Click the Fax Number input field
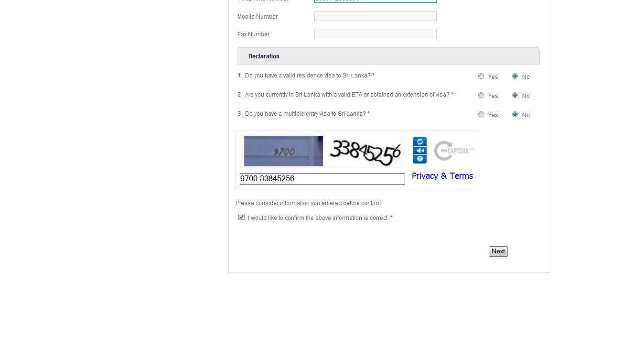 pos(376,34)
